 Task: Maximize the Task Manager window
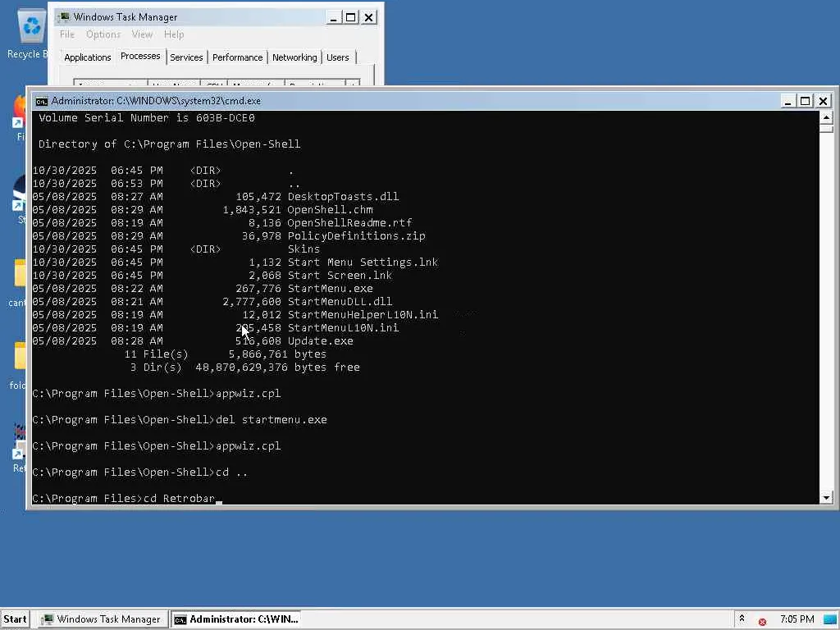(351, 18)
